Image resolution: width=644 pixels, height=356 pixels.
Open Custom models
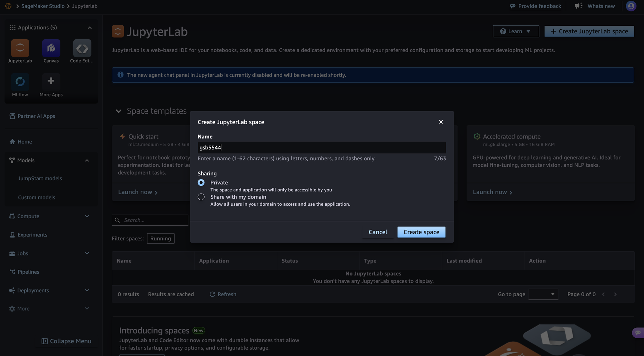tap(36, 197)
